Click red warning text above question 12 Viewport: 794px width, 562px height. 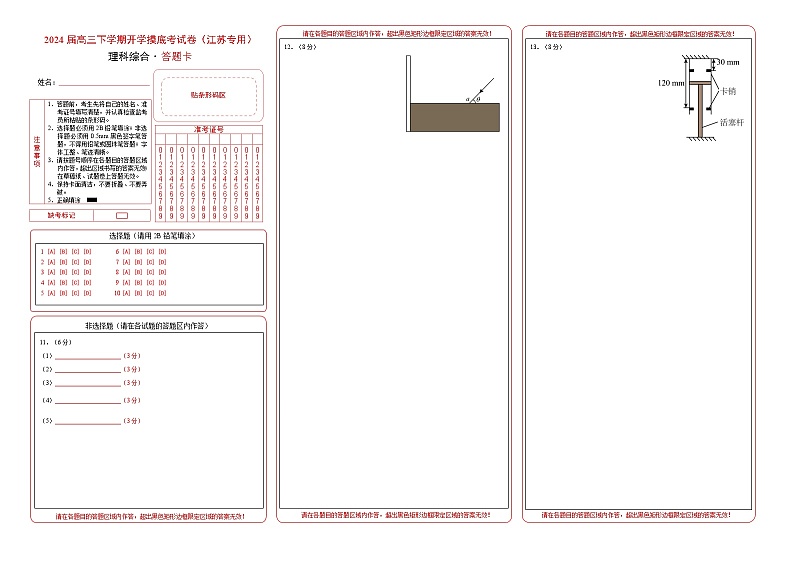click(x=396, y=34)
